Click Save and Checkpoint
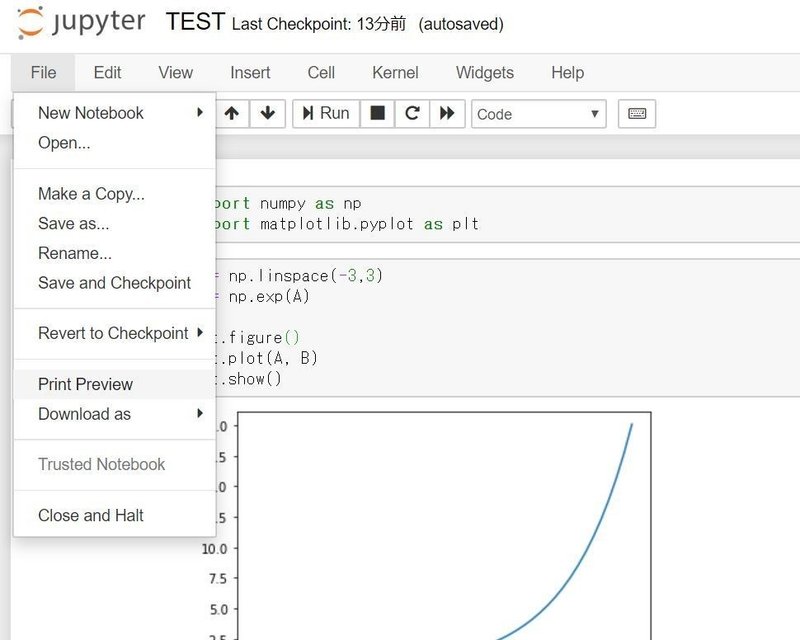The width and height of the screenshot is (800, 640). 115,282
